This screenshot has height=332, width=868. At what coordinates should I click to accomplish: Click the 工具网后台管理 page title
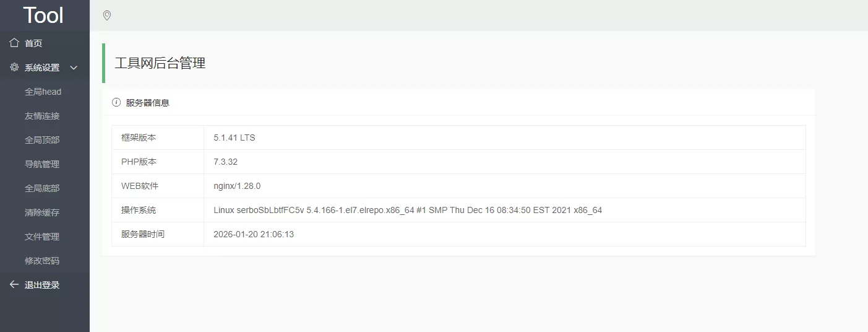[160, 63]
